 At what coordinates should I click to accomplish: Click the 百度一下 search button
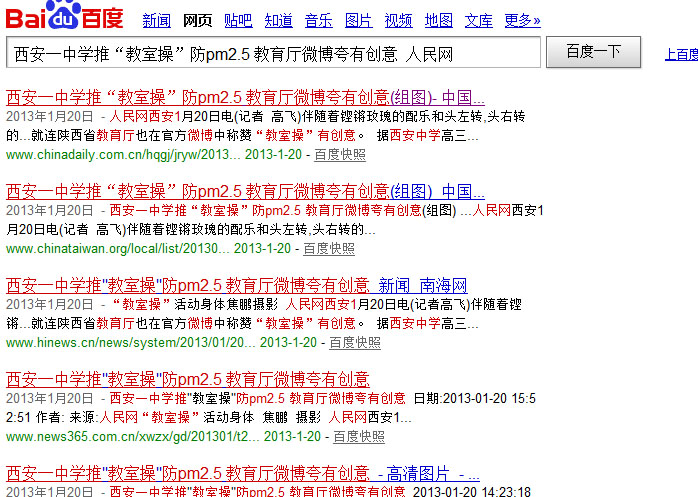(x=593, y=52)
